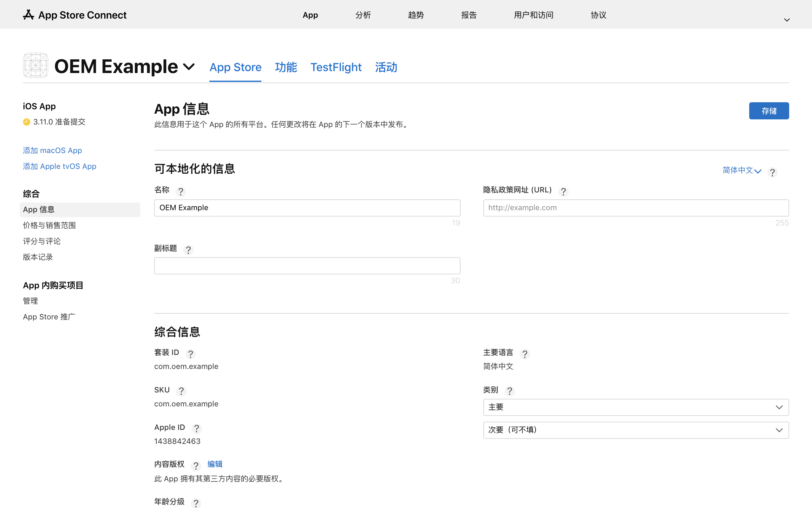Open help for SKU
812x508 pixels.
tap(181, 391)
